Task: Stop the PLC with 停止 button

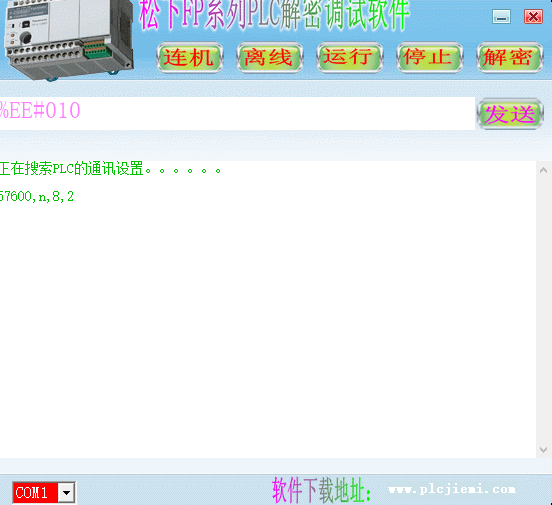Action: [x=429, y=57]
